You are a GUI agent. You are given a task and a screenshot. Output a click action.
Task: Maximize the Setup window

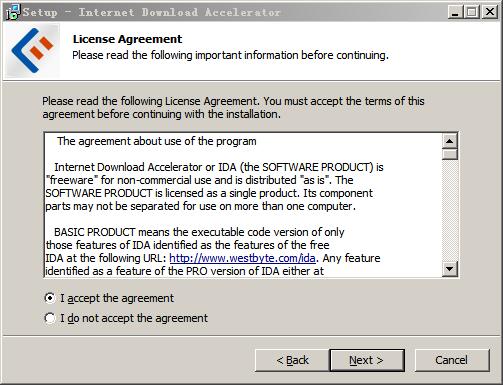click(x=472, y=12)
